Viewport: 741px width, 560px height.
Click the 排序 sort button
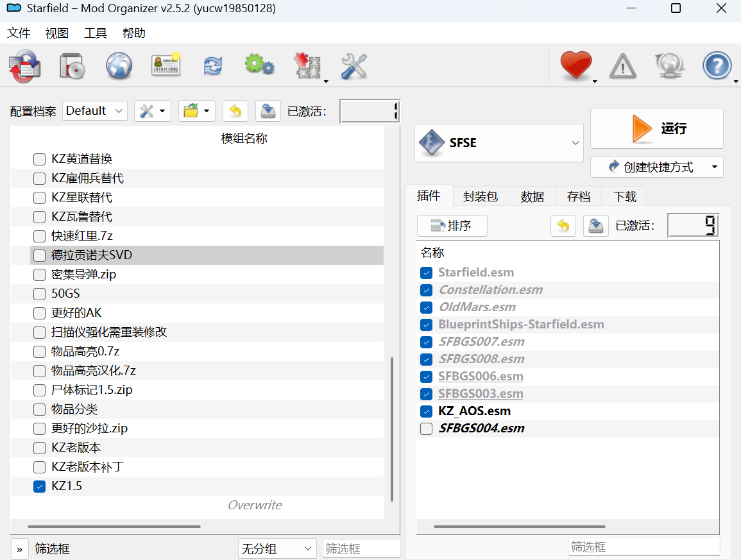[x=452, y=226]
